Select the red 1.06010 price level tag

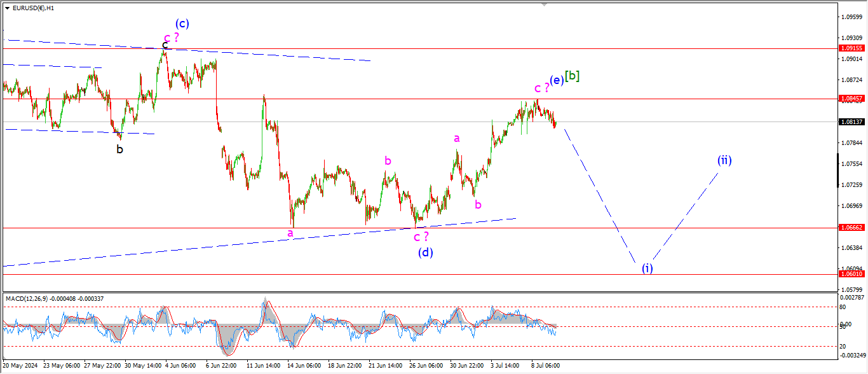[x=851, y=274]
